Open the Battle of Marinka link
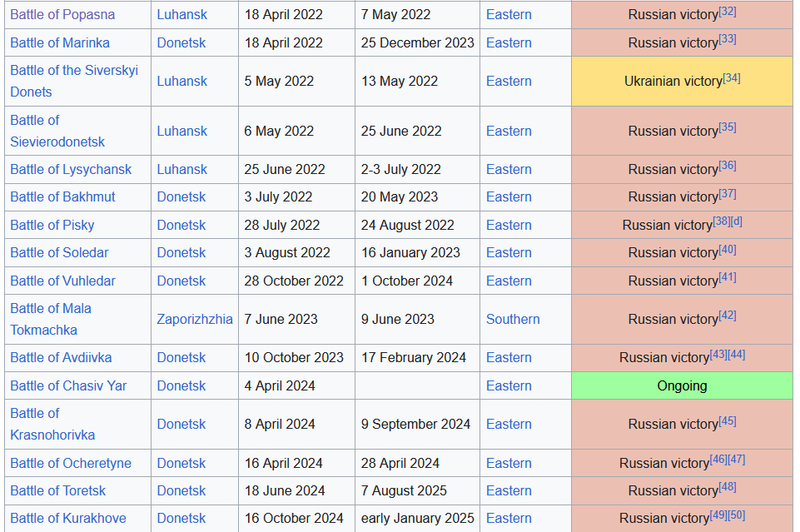800x532 pixels. [60, 42]
